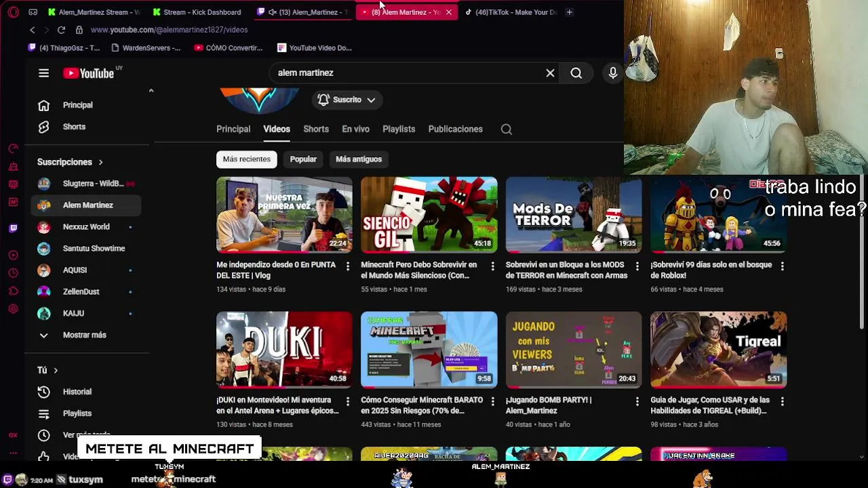Viewport: 868px width, 488px height.
Task: Switch to the channel Principal tab
Action: coord(233,129)
